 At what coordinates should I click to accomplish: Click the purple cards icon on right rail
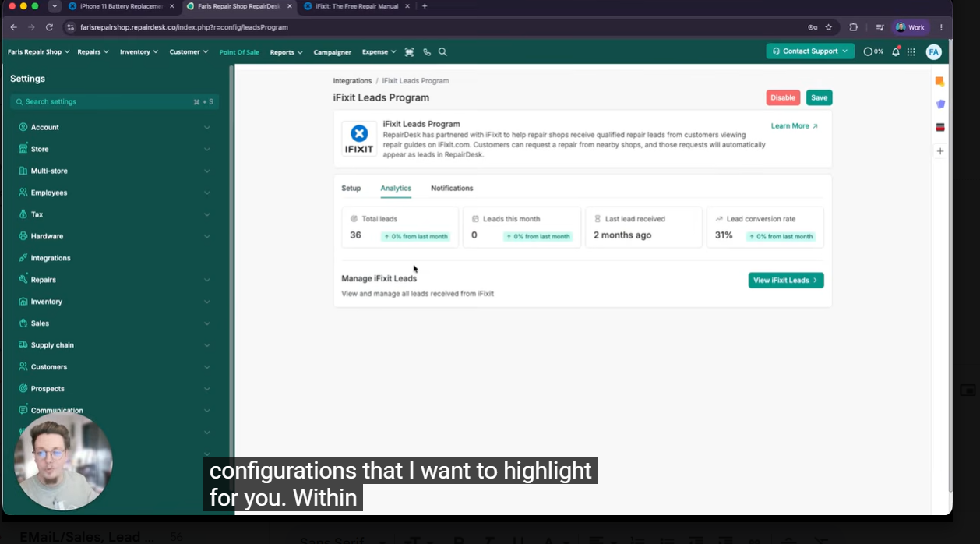pyautogui.click(x=940, y=104)
